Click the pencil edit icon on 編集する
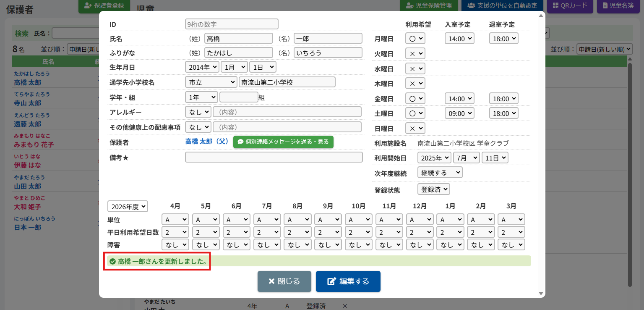 (x=332, y=281)
